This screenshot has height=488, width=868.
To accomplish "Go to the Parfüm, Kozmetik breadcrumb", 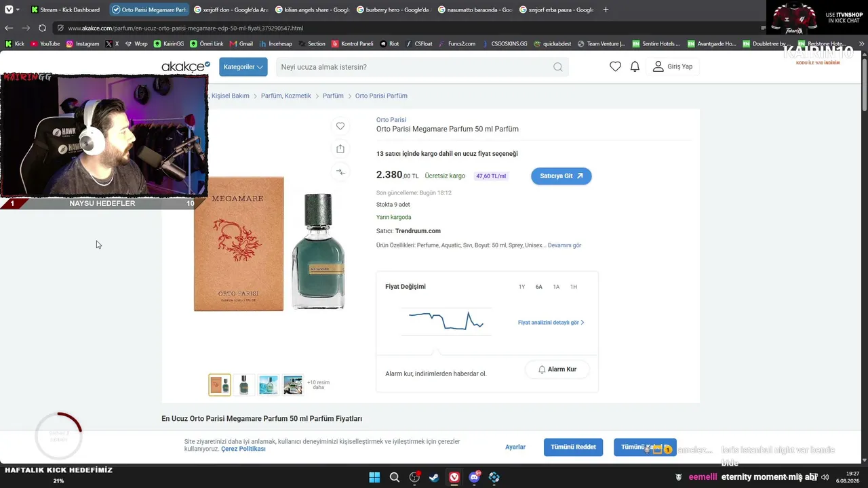I will pos(286,96).
